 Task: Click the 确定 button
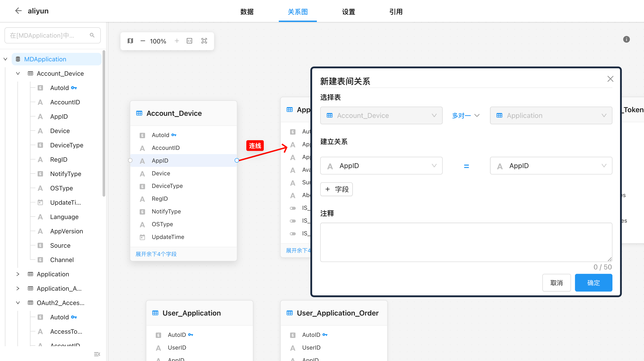point(593,282)
